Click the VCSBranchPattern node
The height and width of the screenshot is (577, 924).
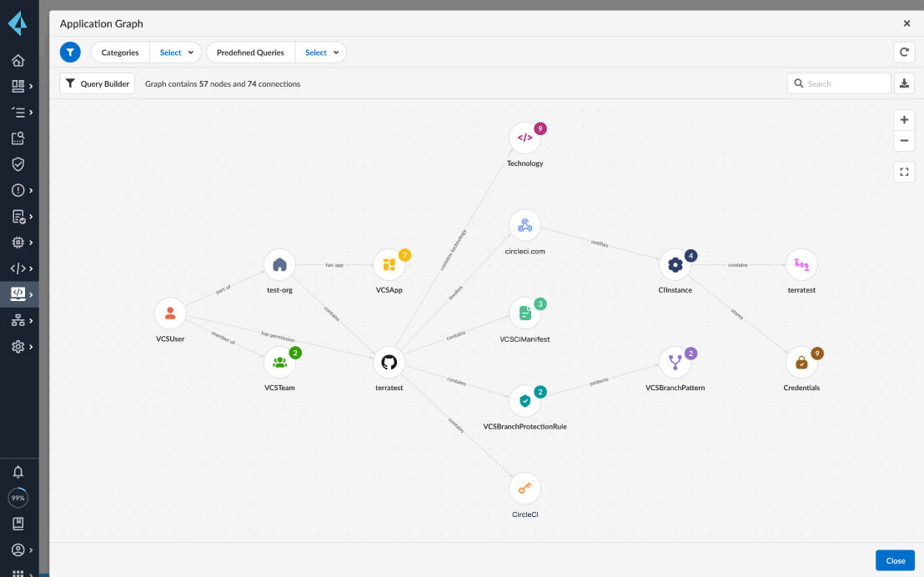676,362
